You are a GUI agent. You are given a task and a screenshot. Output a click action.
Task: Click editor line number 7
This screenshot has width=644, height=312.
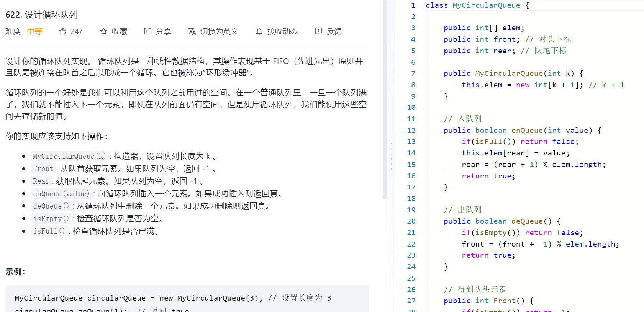pyautogui.click(x=413, y=74)
